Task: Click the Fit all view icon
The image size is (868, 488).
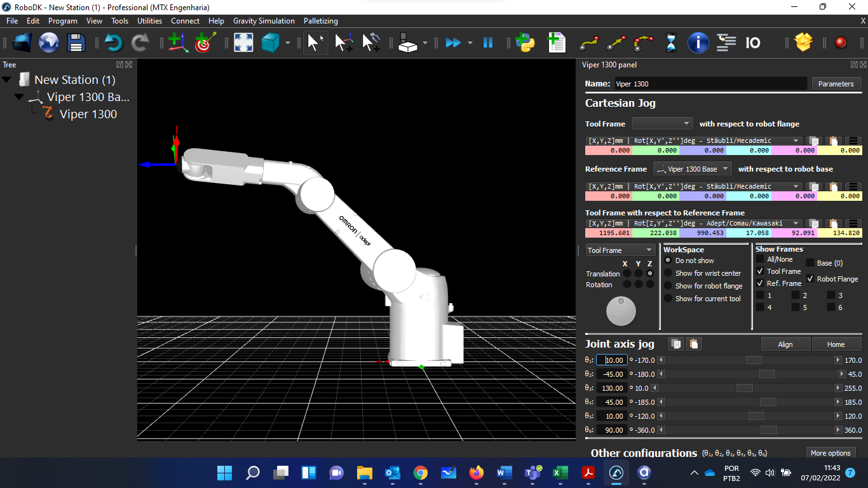Action: [243, 43]
